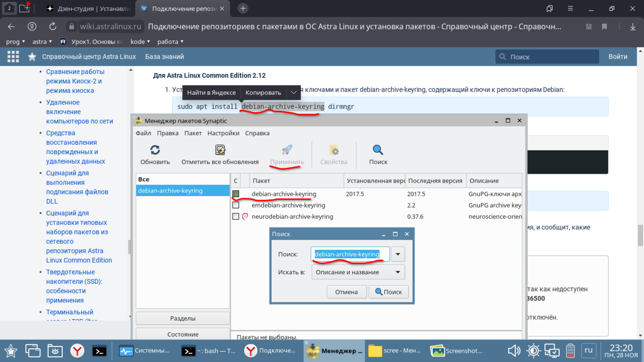Image resolution: width=644 pixels, height=362 pixels.
Task: Click Найти в Яндексе popup option
Action: point(211,93)
